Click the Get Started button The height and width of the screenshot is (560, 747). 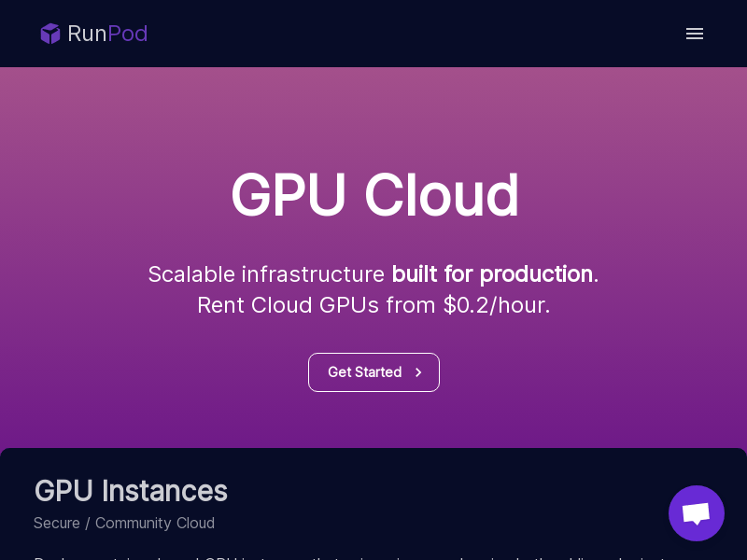(x=373, y=372)
